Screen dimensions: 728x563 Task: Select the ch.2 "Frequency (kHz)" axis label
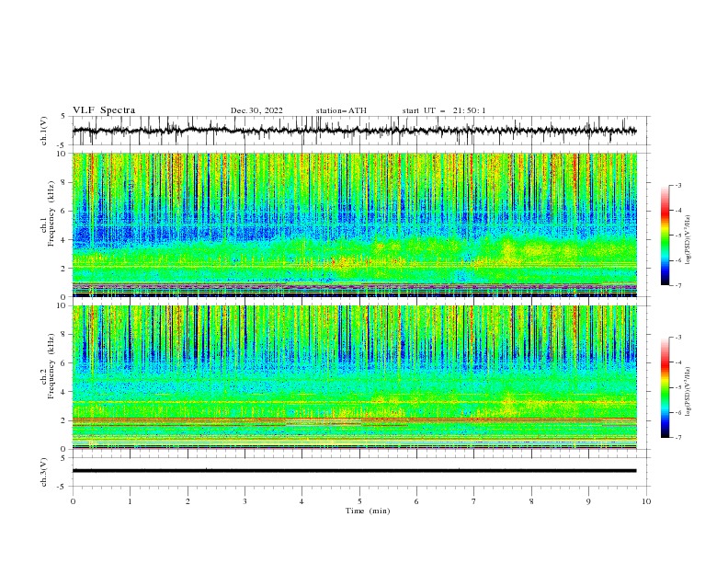click(x=51, y=366)
